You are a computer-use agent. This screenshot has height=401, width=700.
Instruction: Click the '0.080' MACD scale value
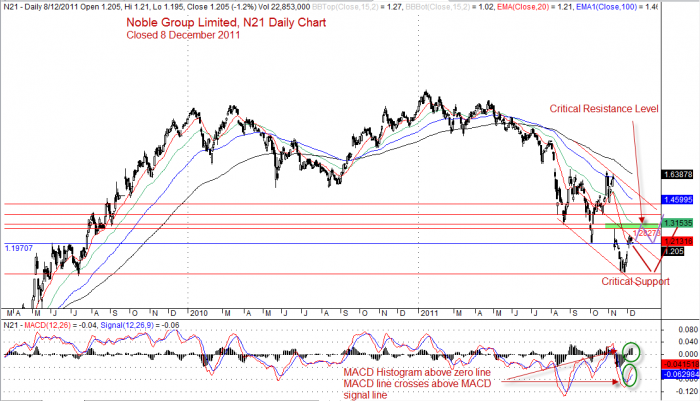coord(688,330)
